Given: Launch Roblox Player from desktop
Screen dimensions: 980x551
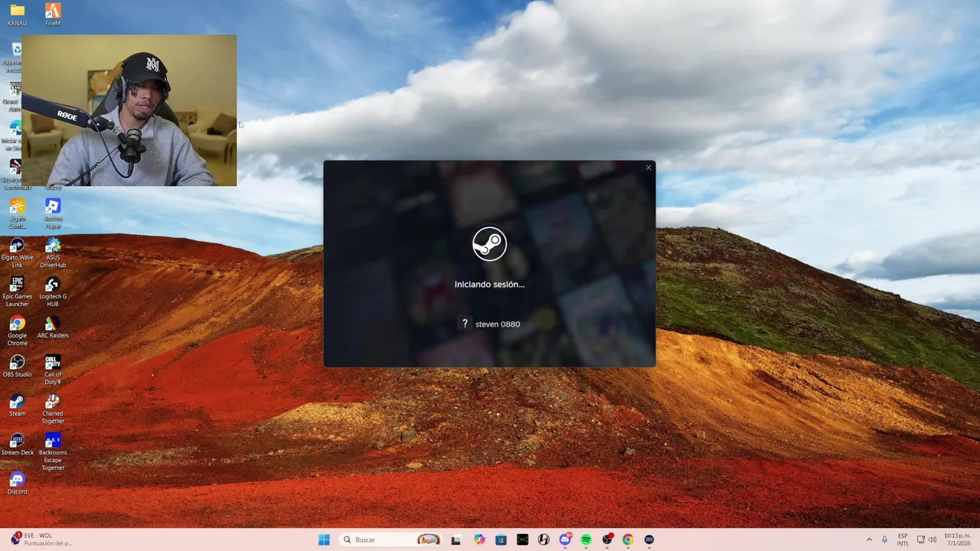Looking at the screenshot, I should pos(53,214).
